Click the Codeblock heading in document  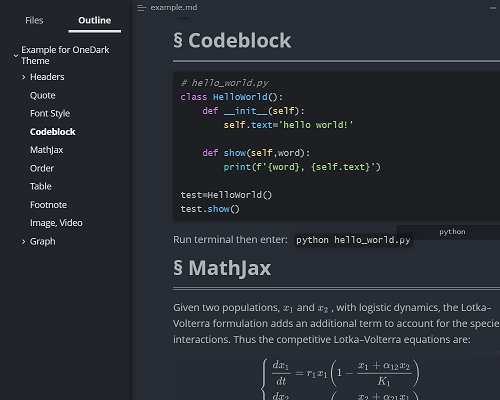pyautogui.click(x=232, y=41)
